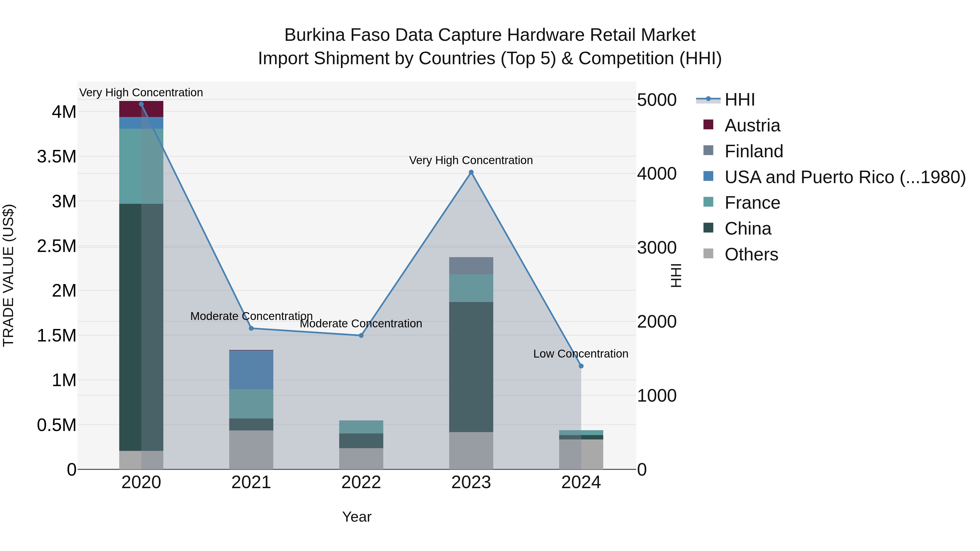Click the France segment of the 2021 bar

click(251, 404)
